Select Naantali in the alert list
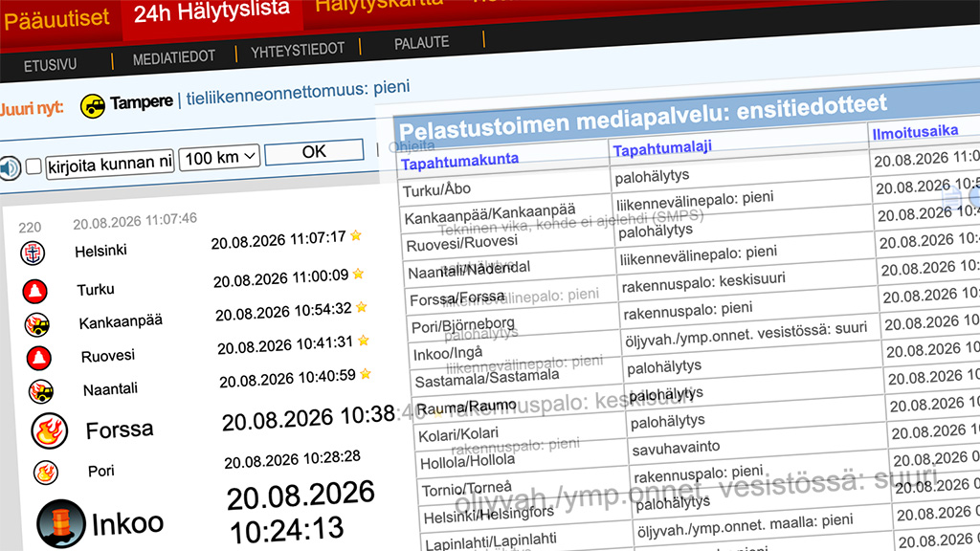980x551 pixels. [110, 390]
